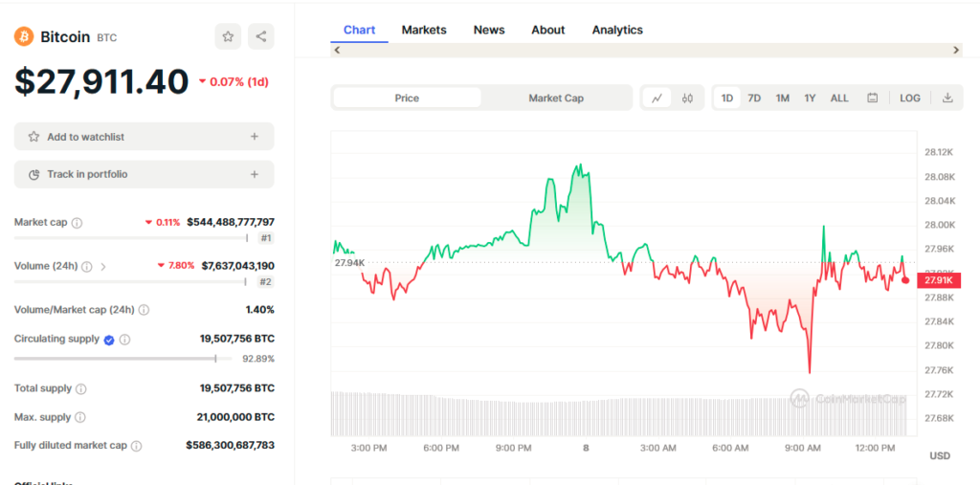This screenshot has height=485, width=980.
Task: Open Max. supply info tooltip icon
Action: (80, 417)
